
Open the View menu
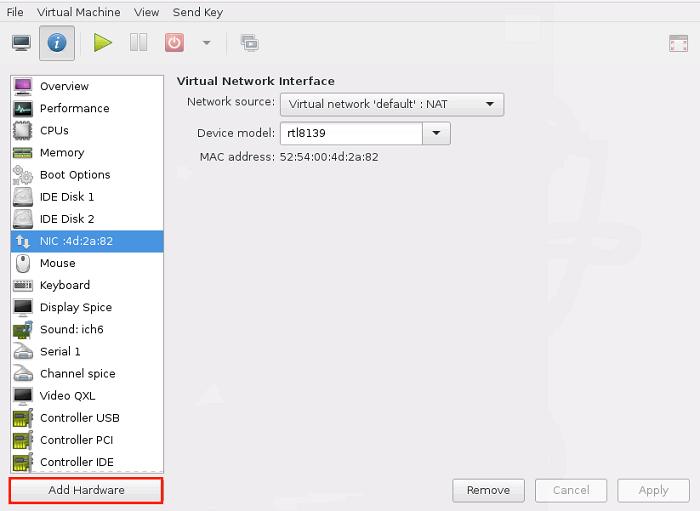click(146, 12)
